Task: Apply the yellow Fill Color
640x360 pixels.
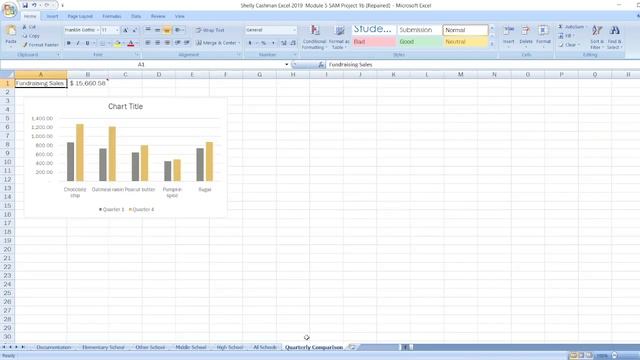Action: click(x=118, y=43)
